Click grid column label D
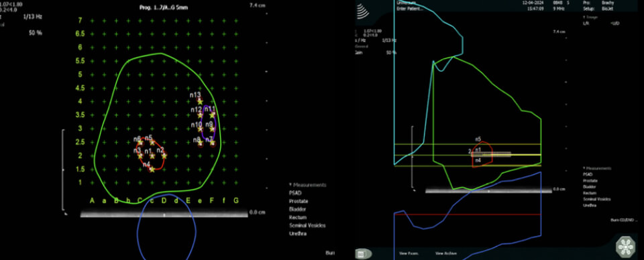This screenshot has width=644, height=260. (x=164, y=200)
